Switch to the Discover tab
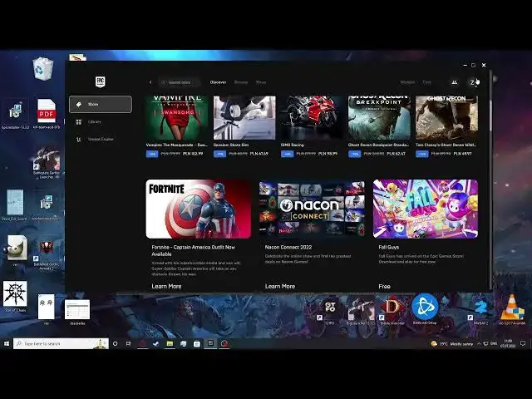Image resolution: width=532 pixels, height=399 pixels. [x=218, y=82]
